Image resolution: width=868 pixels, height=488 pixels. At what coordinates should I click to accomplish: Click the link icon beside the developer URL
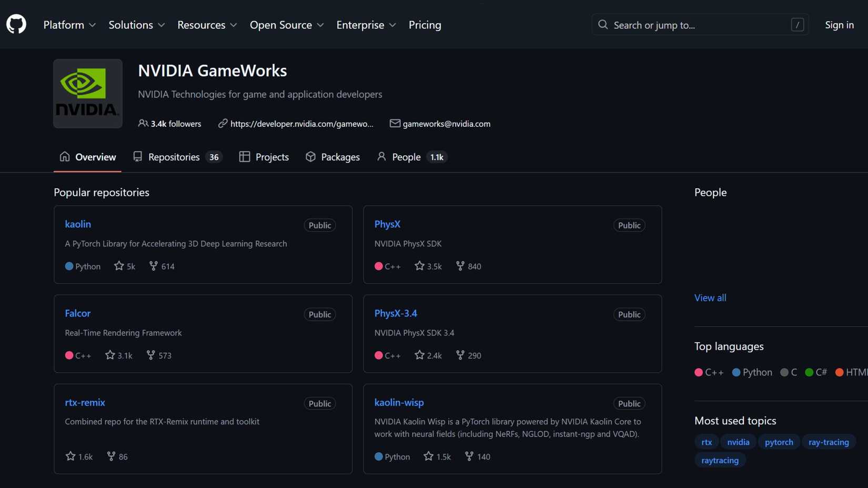pos(223,124)
